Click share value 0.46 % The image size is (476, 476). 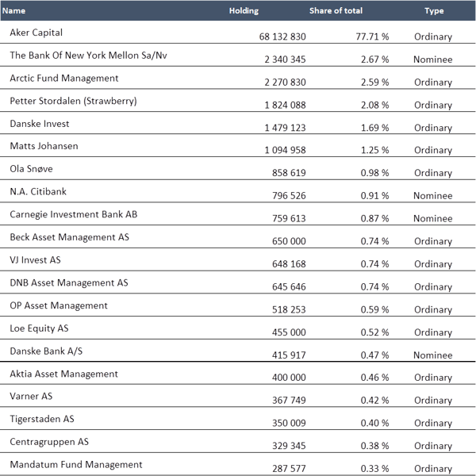click(375, 378)
